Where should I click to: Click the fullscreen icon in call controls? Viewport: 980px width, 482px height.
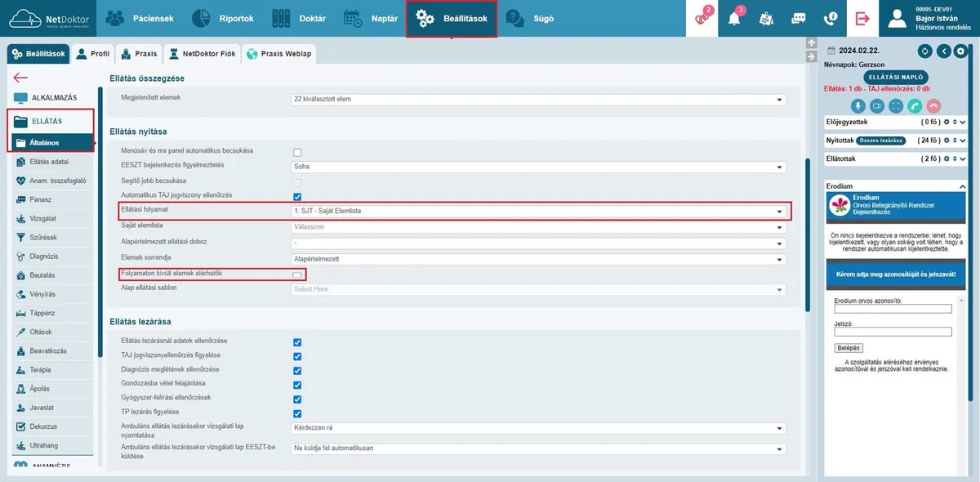click(896, 105)
